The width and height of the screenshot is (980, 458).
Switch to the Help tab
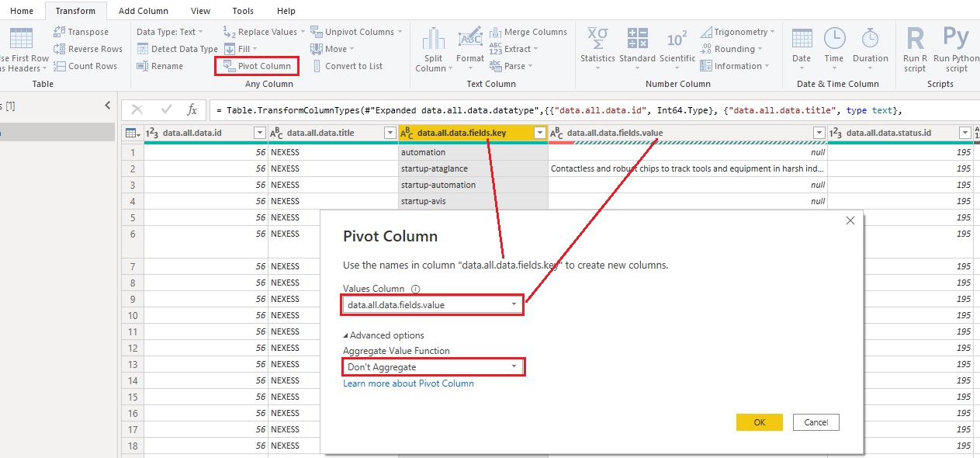point(286,11)
